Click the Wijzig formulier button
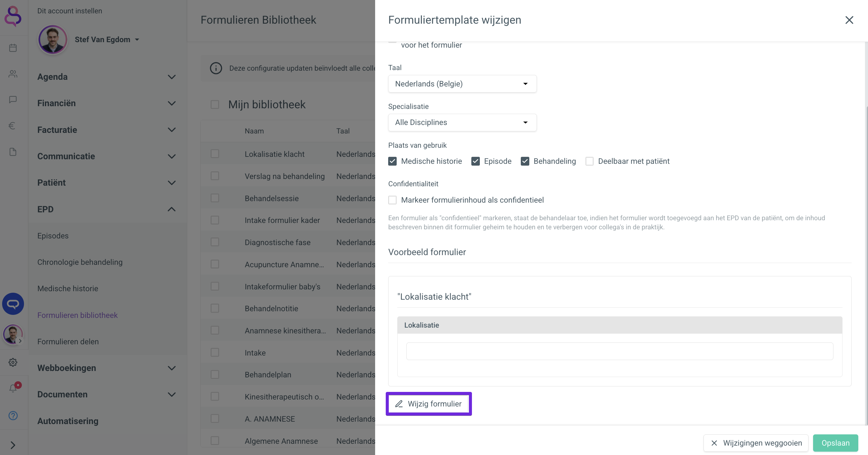Image resolution: width=868 pixels, height=455 pixels. [x=428, y=404]
